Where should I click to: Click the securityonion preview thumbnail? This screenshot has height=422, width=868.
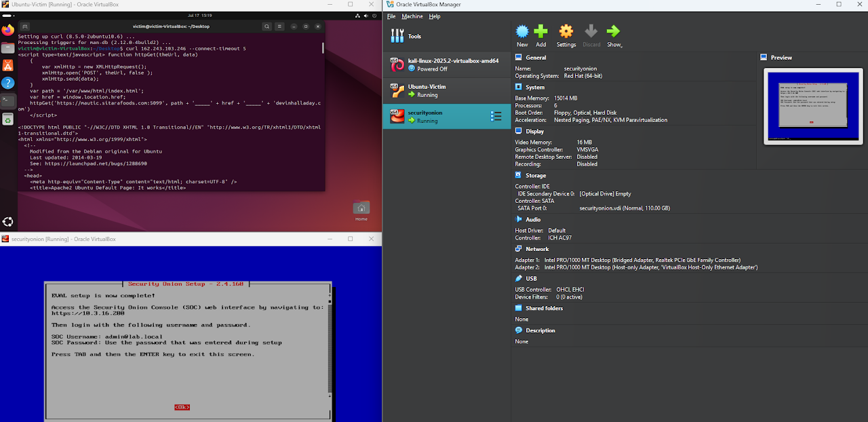(x=812, y=105)
